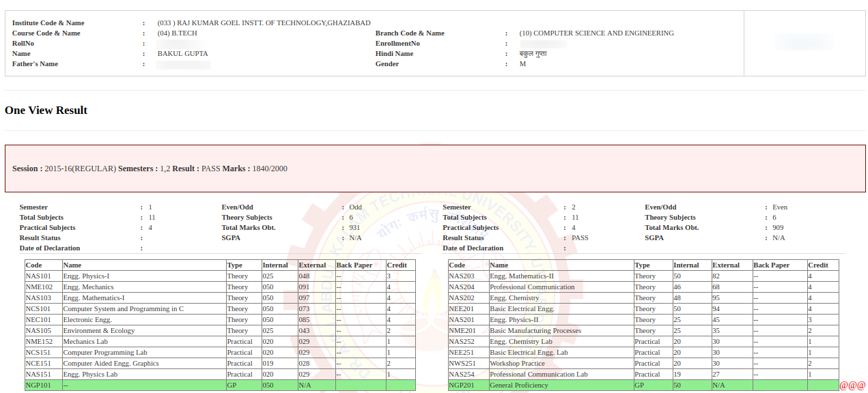Viewport: 868px width, 393px height.
Task: Click the Computer System and Programming in C cell
Action: pyautogui.click(x=123, y=309)
